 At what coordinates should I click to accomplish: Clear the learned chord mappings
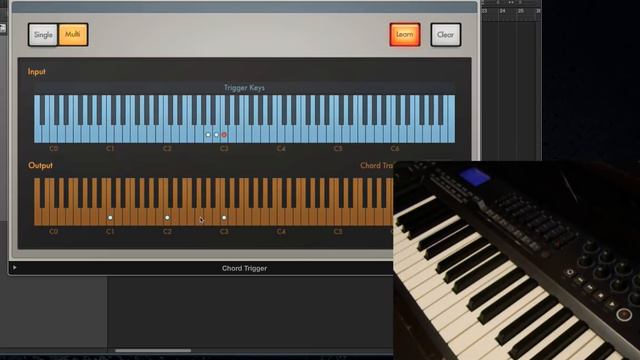coord(445,35)
